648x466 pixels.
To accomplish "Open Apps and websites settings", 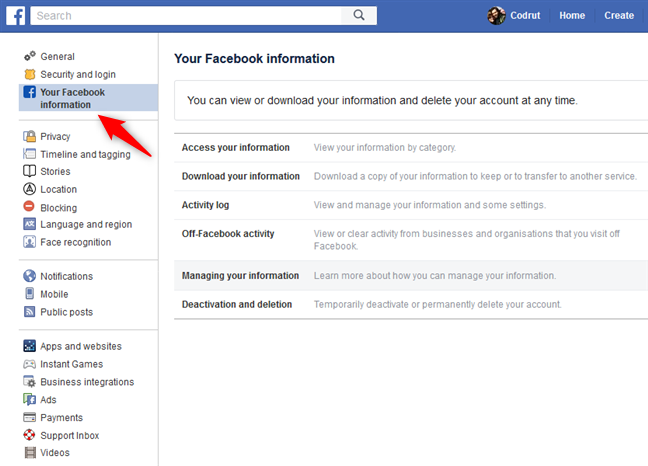I will coord(81,346).
